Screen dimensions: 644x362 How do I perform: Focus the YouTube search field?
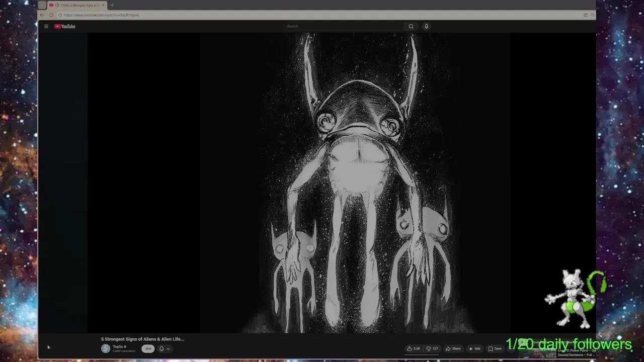point(344,26)
